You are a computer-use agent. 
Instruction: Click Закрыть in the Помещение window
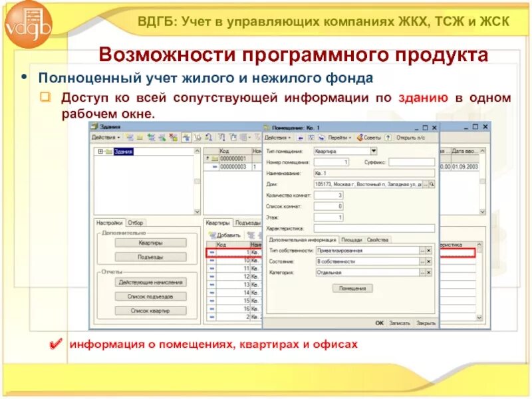426,323
